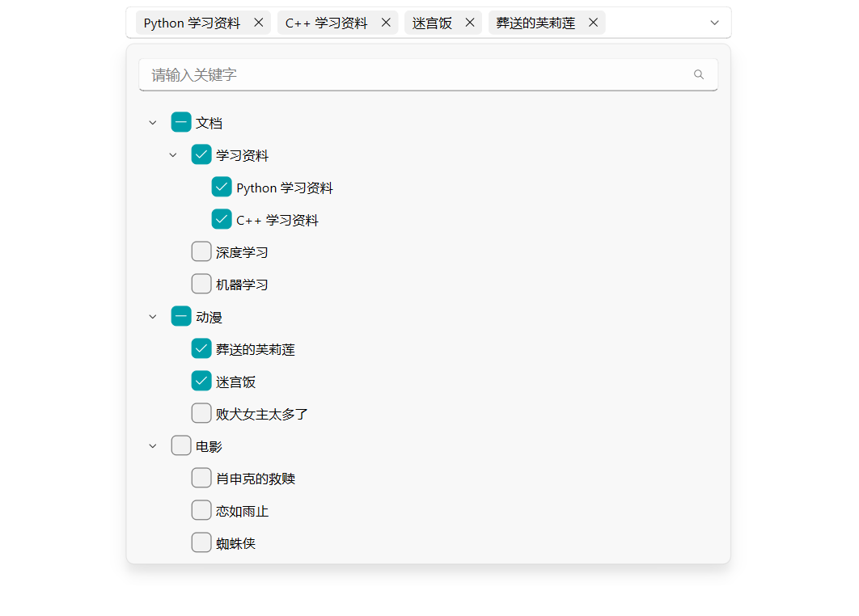The width and height of the screenshot is (859, 616).
Task: Collapse the 文档 tree node
Action: coord(152,122)
